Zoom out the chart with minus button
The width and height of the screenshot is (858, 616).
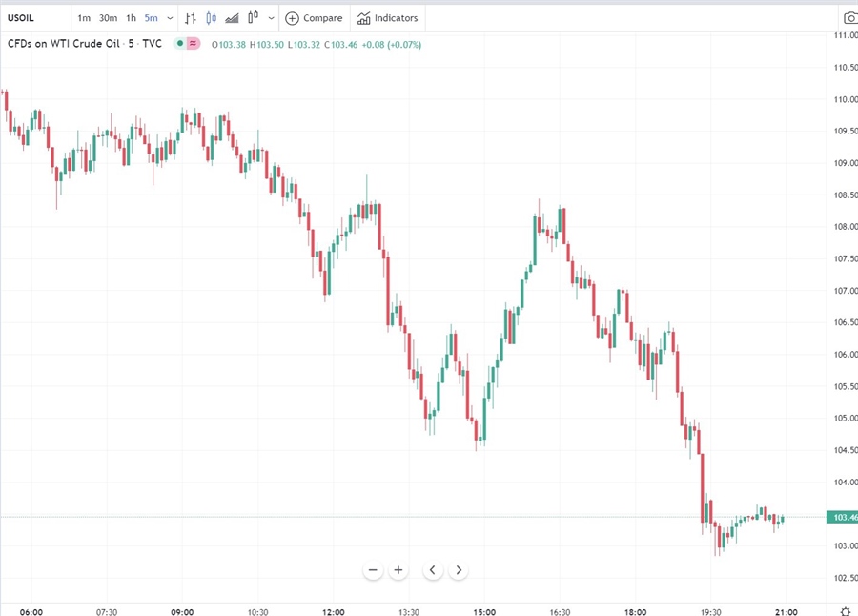tap(373, 570)
